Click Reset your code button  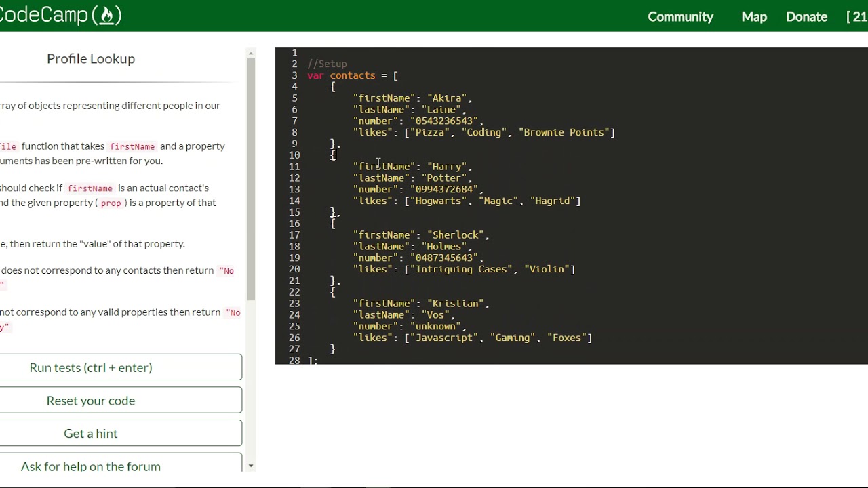[x=91, y=401]
